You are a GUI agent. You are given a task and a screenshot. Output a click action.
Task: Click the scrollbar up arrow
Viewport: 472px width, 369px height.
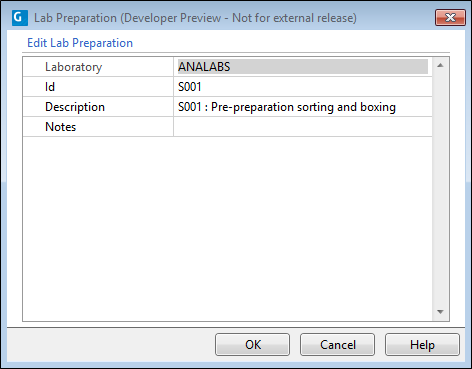[440, 65]
